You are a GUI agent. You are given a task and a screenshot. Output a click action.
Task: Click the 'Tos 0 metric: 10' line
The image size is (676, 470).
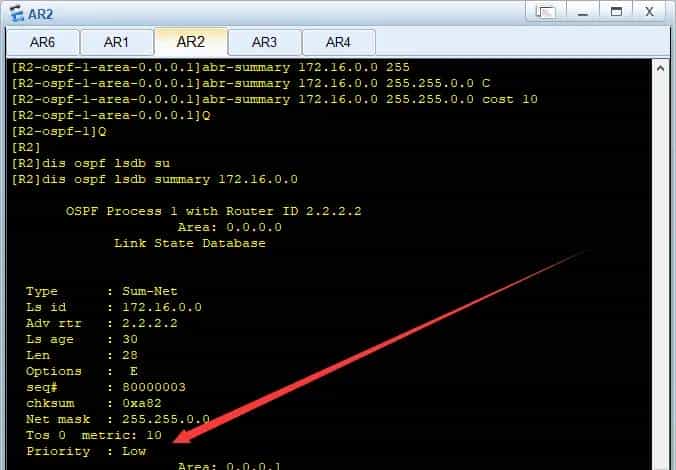[94, 435]
